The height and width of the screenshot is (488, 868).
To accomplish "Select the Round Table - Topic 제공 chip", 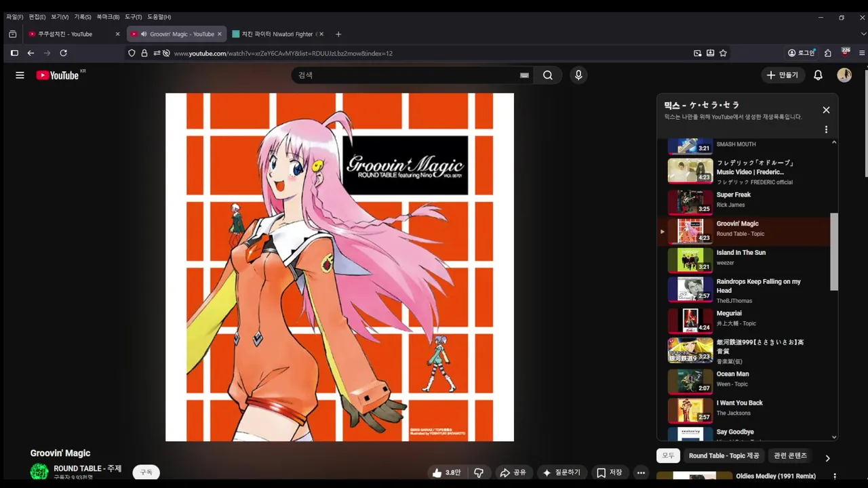I will (724, 455).
